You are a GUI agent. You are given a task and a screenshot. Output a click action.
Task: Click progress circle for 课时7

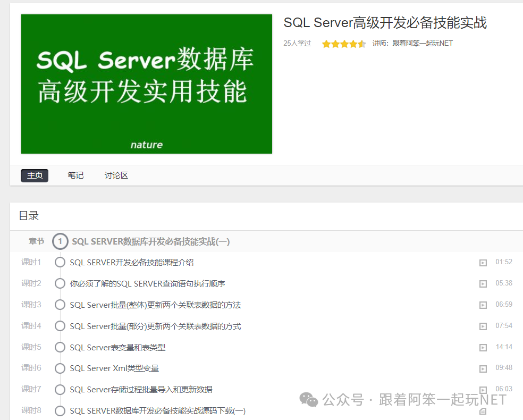pyautogui.click(x=60, y=389)
